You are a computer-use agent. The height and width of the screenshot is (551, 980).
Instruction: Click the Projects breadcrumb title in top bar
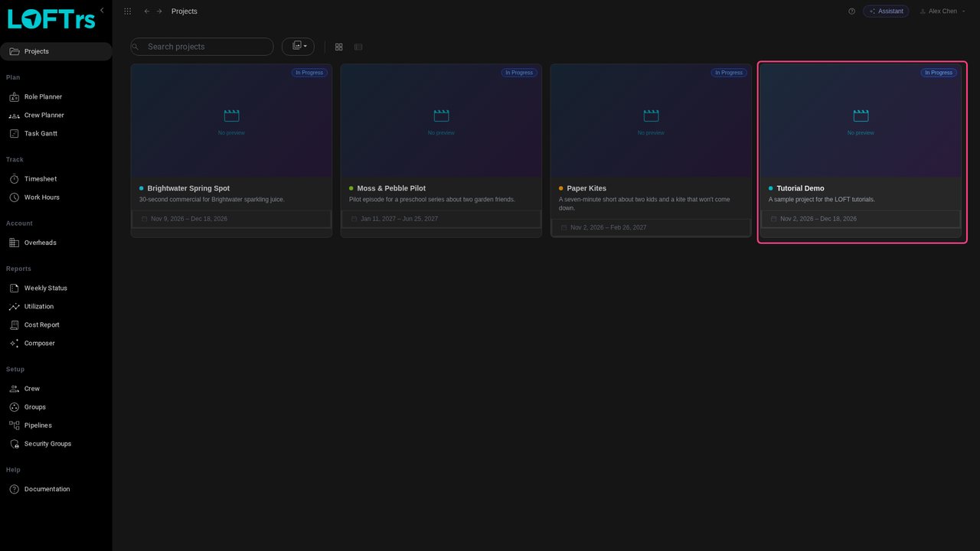185,11
